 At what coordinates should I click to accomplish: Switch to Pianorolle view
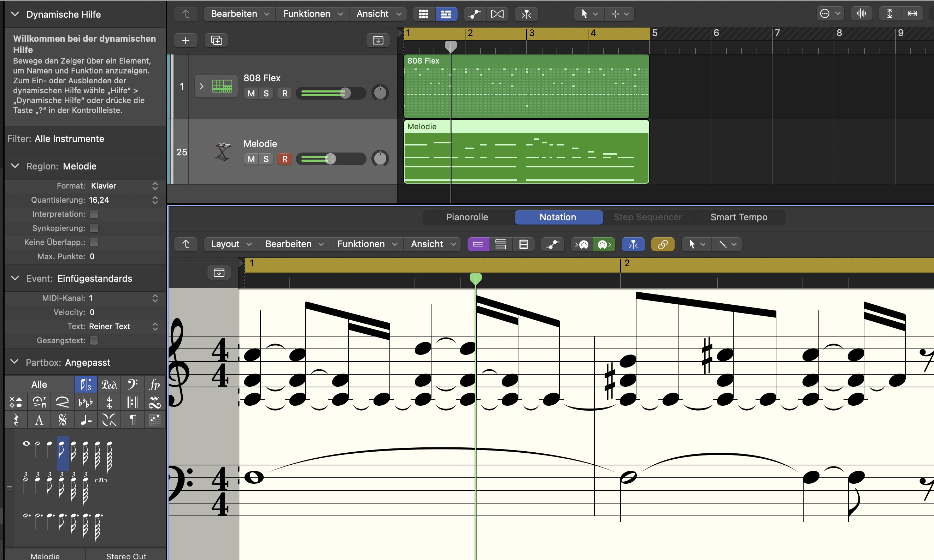pos(466,217)
